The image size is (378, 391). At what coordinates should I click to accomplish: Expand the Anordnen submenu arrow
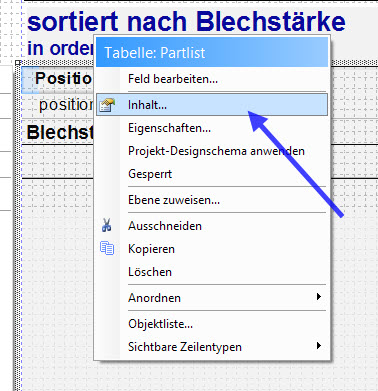tap(319, 297)
